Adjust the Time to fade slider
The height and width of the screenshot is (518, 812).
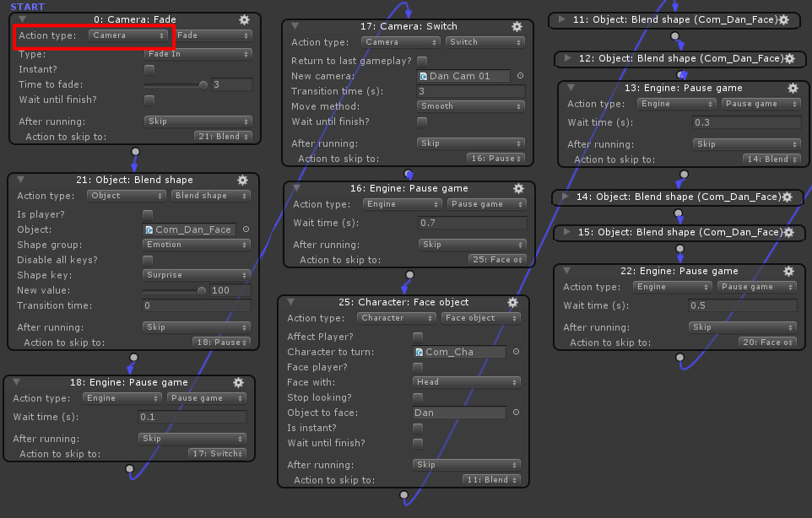pyautogui.click(x=176, y=85)
